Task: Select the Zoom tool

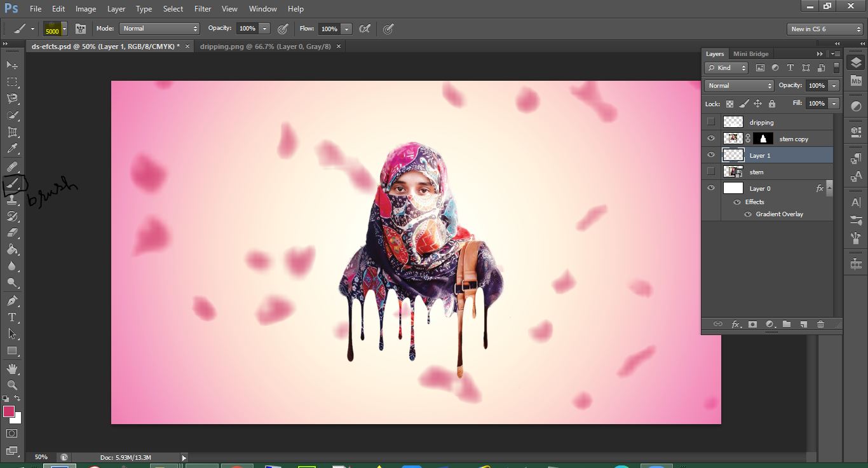Action: (x=12, y=385)
